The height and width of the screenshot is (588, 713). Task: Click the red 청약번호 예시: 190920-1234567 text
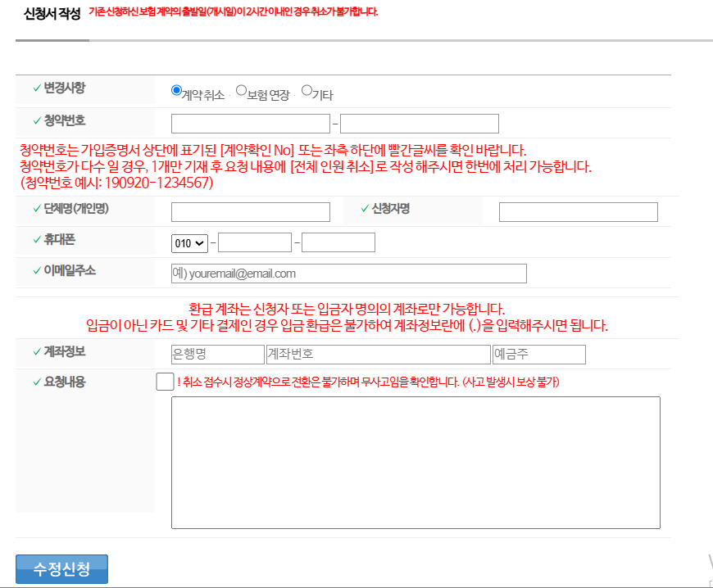click(x=117, y=183)
